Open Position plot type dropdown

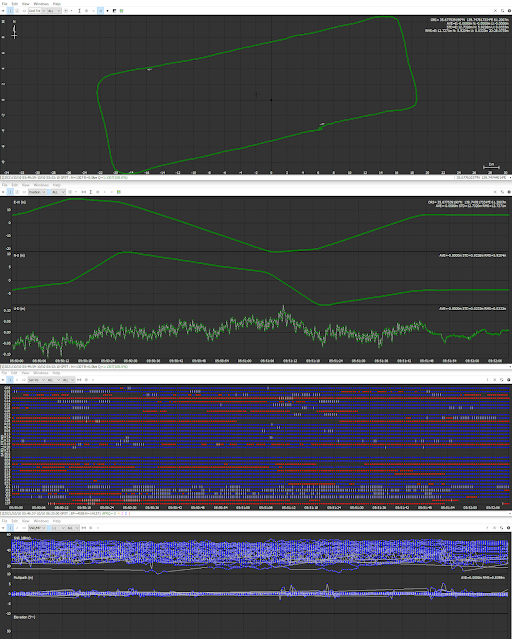(x=37, y=192)
